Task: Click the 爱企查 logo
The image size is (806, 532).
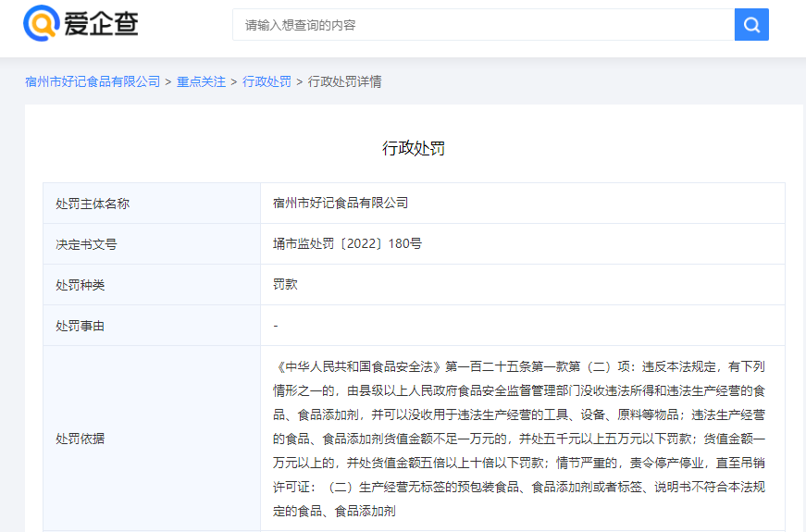Action: [x=81, y=24]
